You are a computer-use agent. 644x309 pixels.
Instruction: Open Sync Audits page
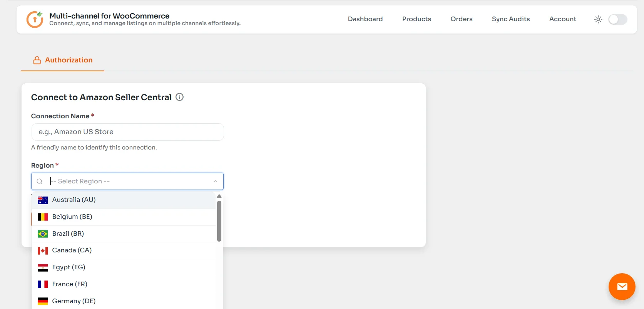[x=510, y=19]
